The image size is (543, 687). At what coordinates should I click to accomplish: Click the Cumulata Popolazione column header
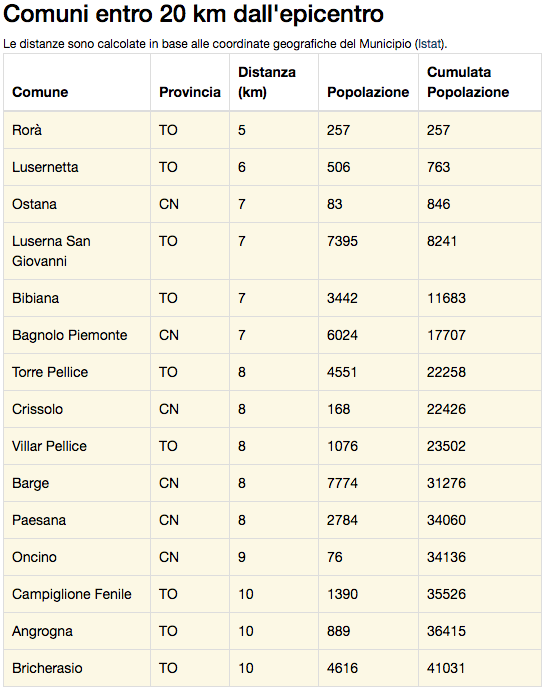pyautogui.click(x=468, y=82)
